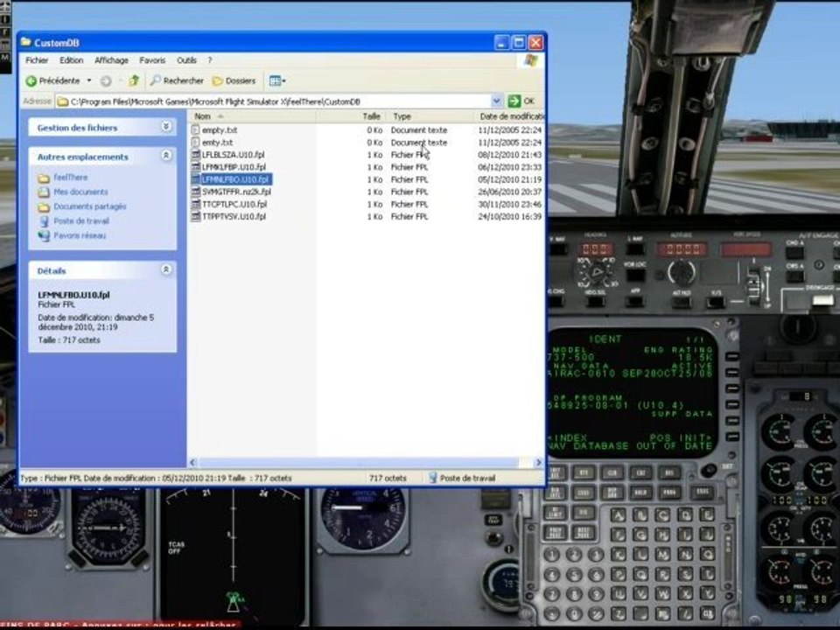Select the TTPPTVSV.U10.fpl file

[x=234, y=216]
